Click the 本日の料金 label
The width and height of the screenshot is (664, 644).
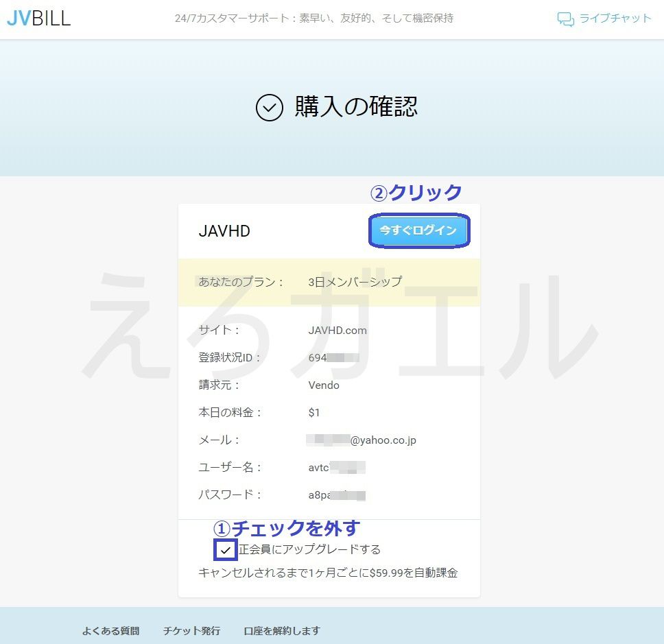pos(230,412)
